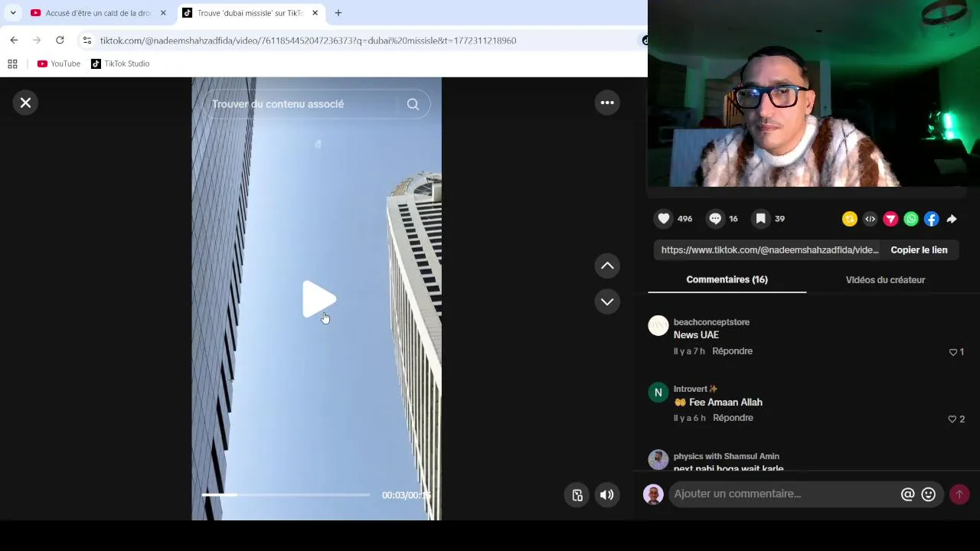Image resolution: width=980 pixels, height=551 pixels.
Task: Bookmark the video with the favorites icon
Action: tap(761, 219)
